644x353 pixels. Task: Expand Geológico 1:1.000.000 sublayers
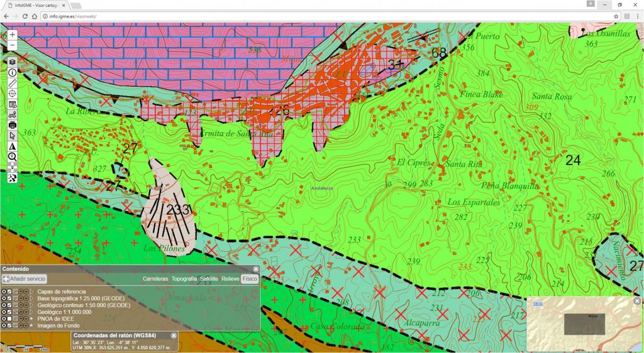tap(31, 312)
